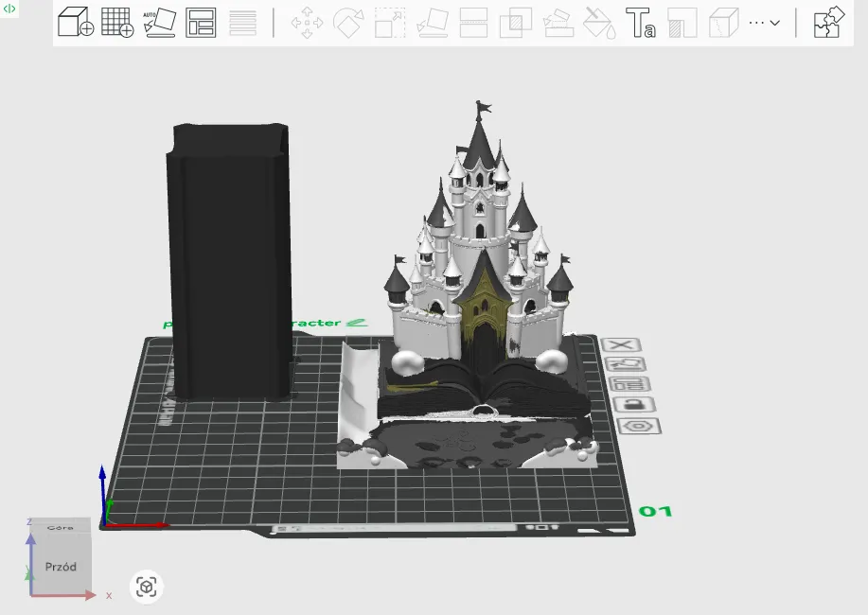
Task: Reset view with the cube focus button
Action: pos(146,587)
